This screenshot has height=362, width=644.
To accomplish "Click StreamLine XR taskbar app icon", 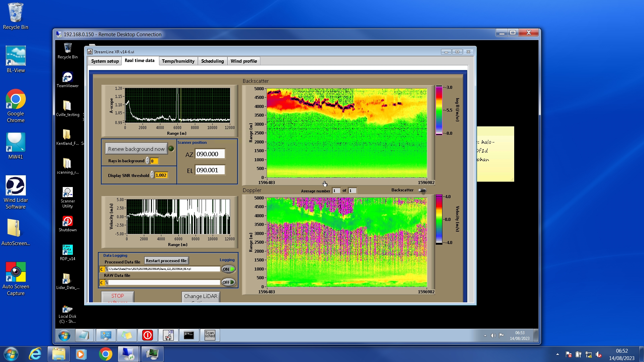I will pos(168,335).
